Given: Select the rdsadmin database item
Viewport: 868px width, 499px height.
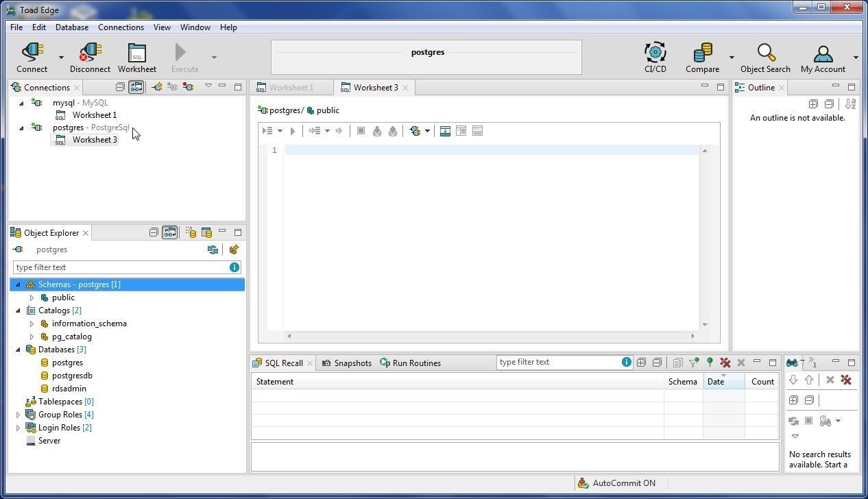Looking at the screenshot, I should 69,389.
